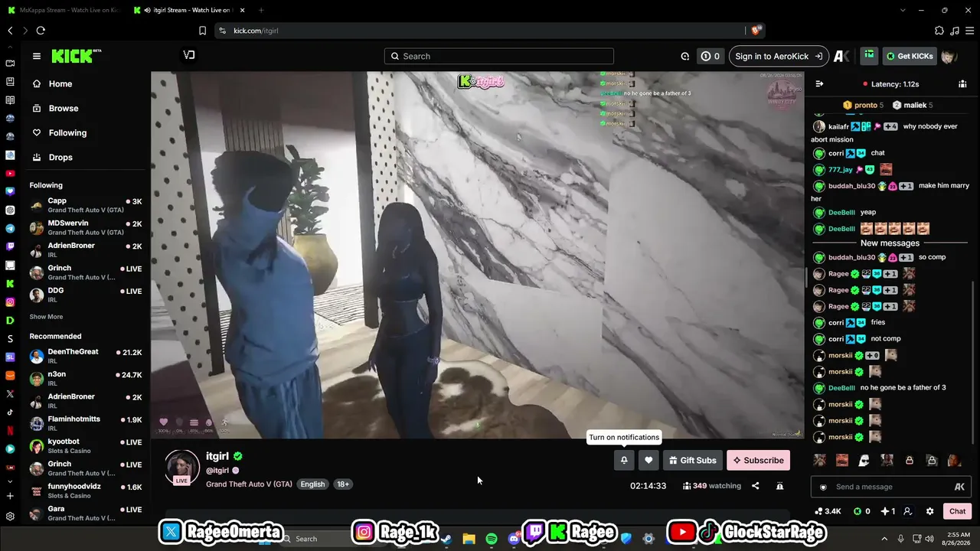980x551 pixels.
Task: Toggle theater mode icon beside logo
Action: click(189, 55)
